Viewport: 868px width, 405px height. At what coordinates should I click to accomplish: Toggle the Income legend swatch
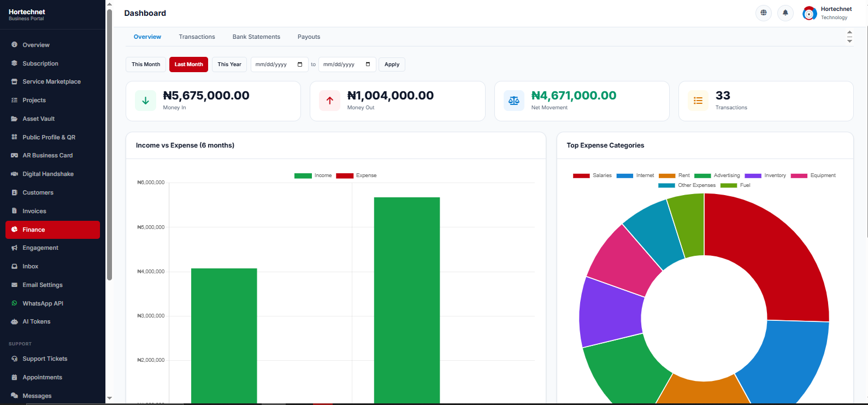click(x=303, y=175)
